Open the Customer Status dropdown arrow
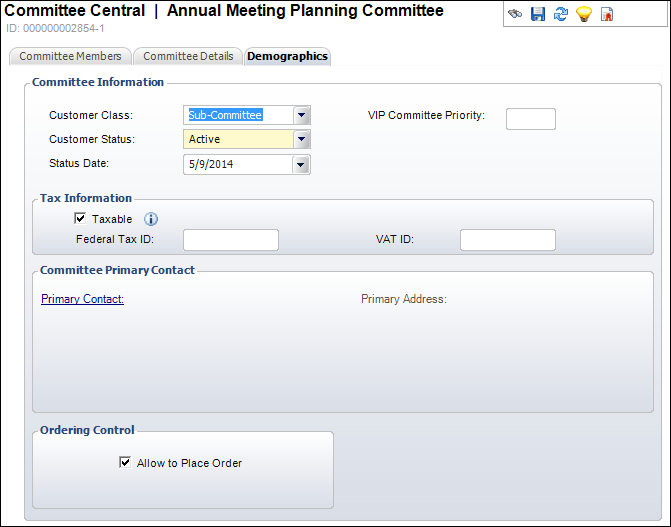Viewport: 671px width, 527px height. [302, 139]
